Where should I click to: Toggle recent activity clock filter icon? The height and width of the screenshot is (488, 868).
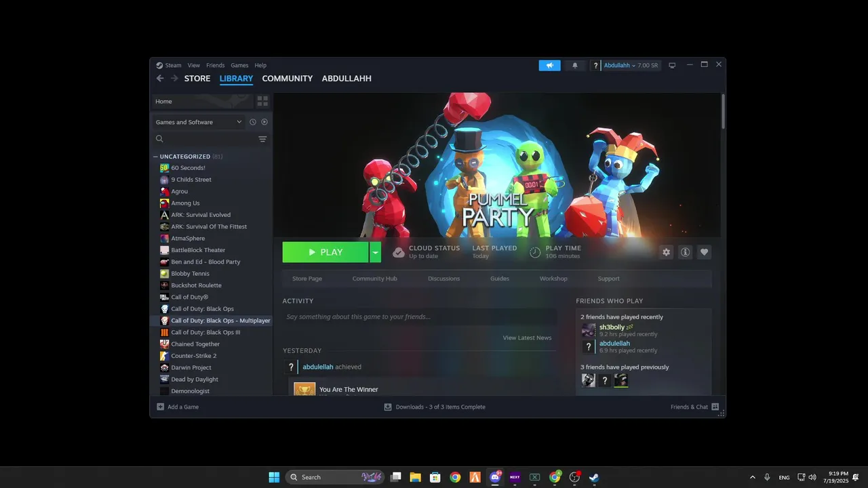pos(252,122)
